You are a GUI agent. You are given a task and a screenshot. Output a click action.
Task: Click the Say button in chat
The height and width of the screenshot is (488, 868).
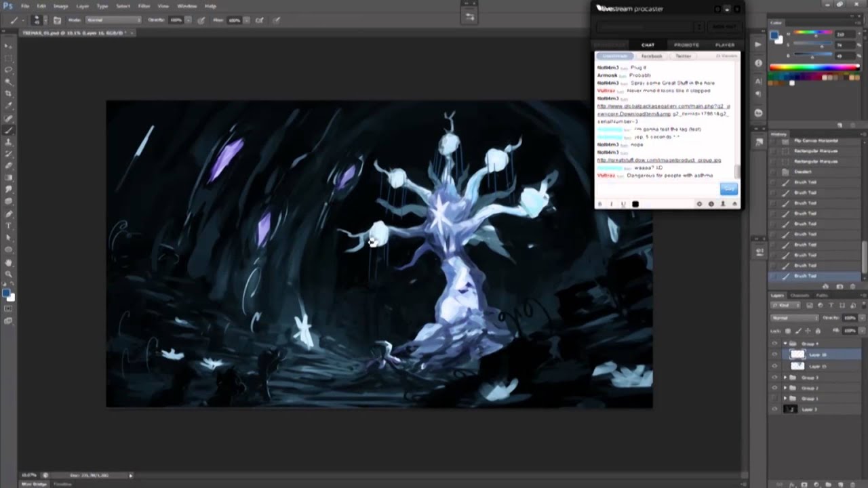click(728, 189)
